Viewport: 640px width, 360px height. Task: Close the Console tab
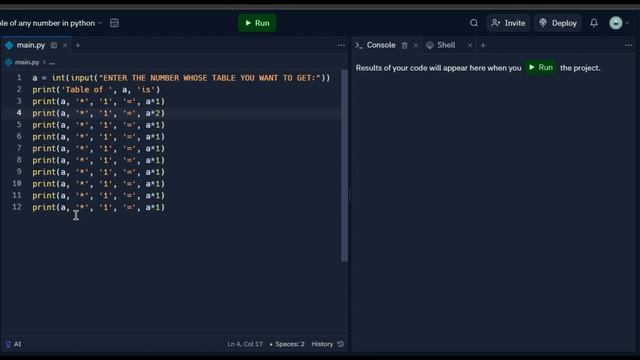click(x=416, y=45)
